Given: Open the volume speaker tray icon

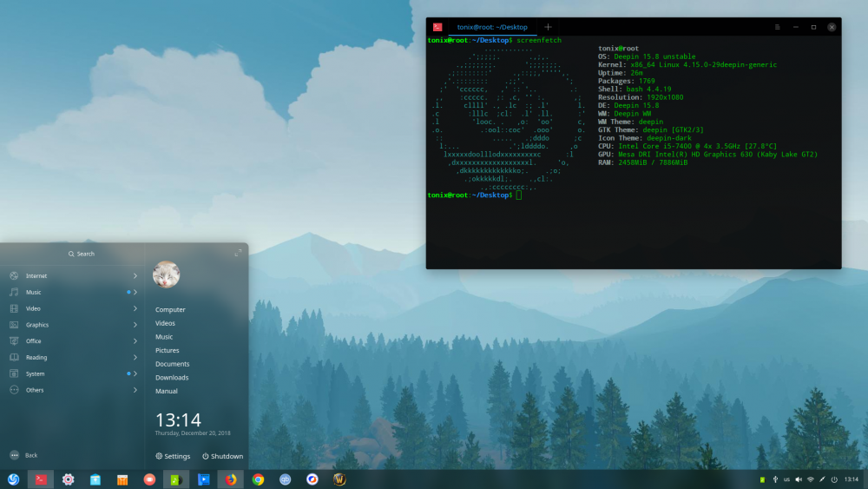Looking at the screenshot, I should [x=799, y=479].
